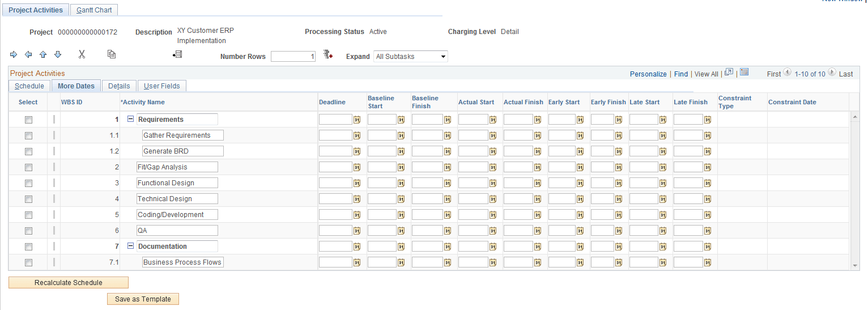This screenshot has width=868, height=310.
Task: Open Baseline Finish calendar for Generate BRD
Action: (x=447, y=151)
